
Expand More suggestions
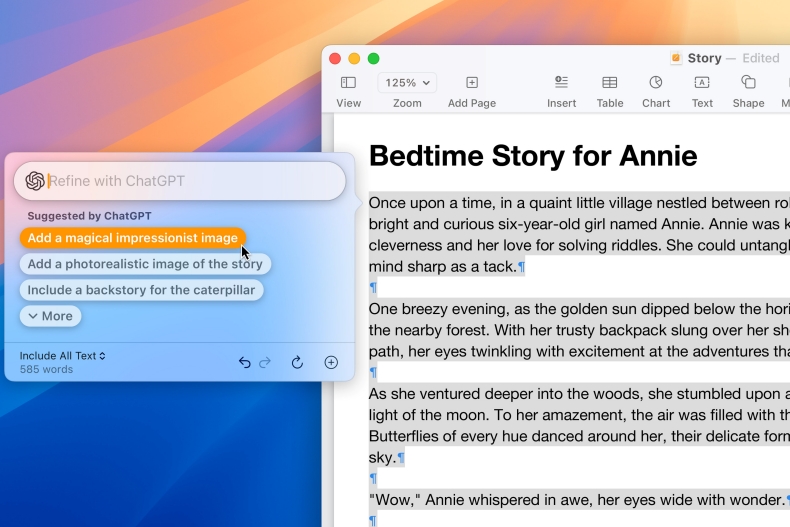[50, 316]
